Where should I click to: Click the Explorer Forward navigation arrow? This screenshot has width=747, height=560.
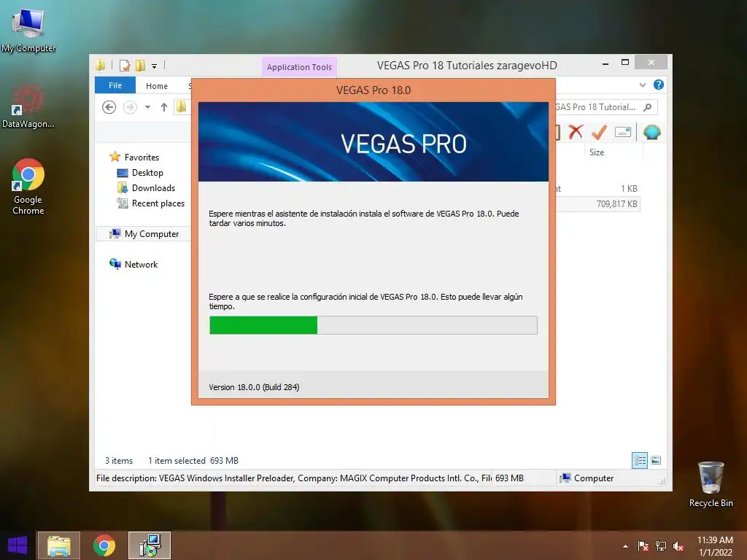click(130, 107)
